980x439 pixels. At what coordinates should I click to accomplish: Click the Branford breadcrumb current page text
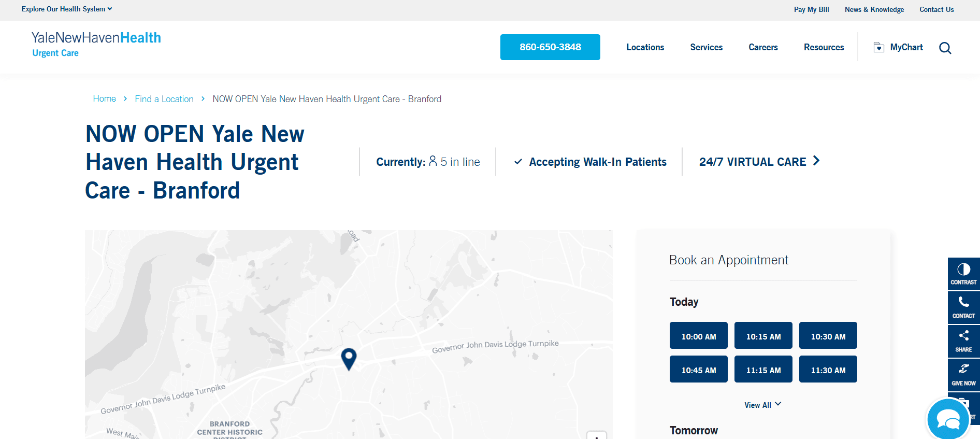[327, 99]
